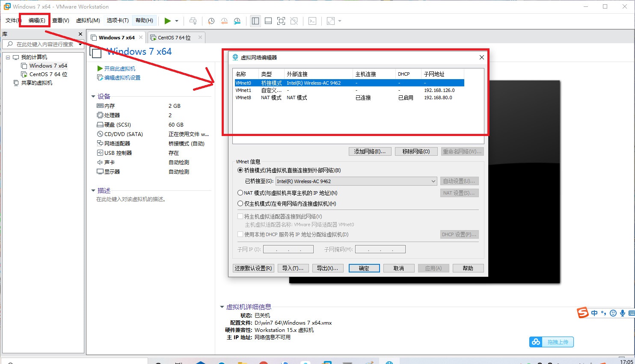Open the 选项卡(T) menu
This screenshot has height=364, width=635.
[118, 21]
